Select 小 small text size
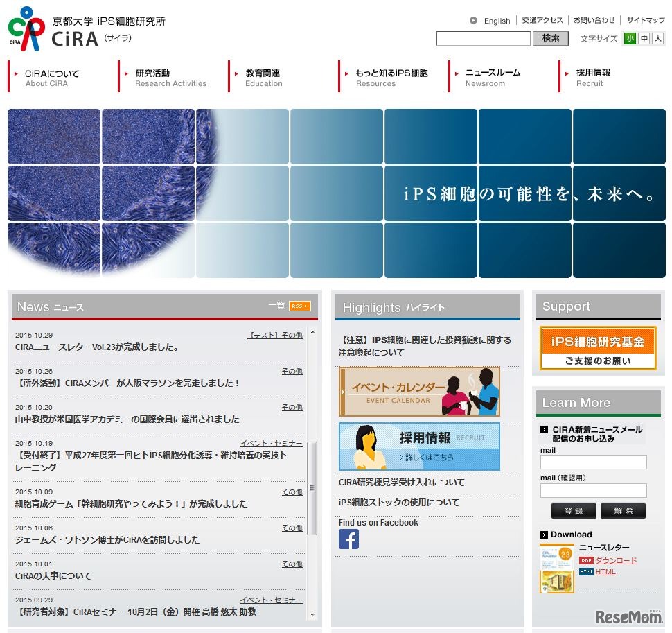 coord(629,39)
